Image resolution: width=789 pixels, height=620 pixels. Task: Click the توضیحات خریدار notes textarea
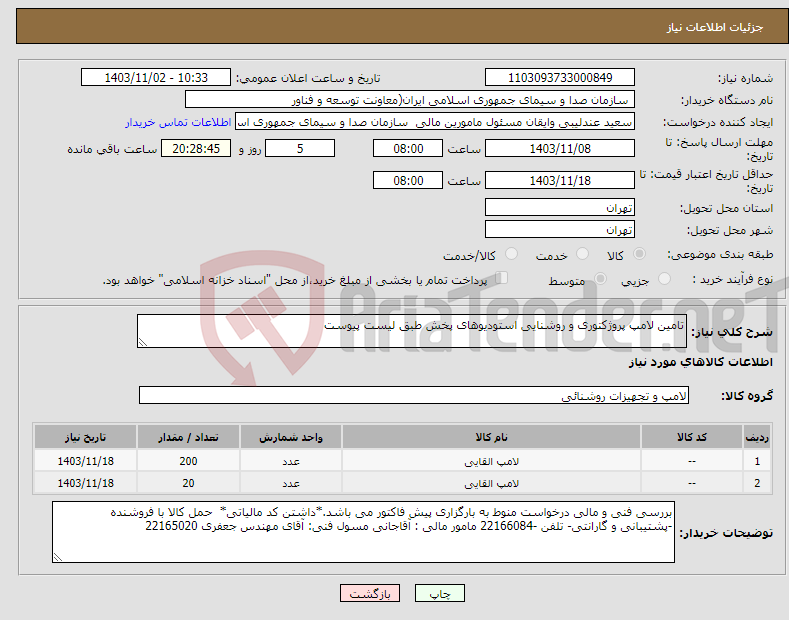coord(363,532)
